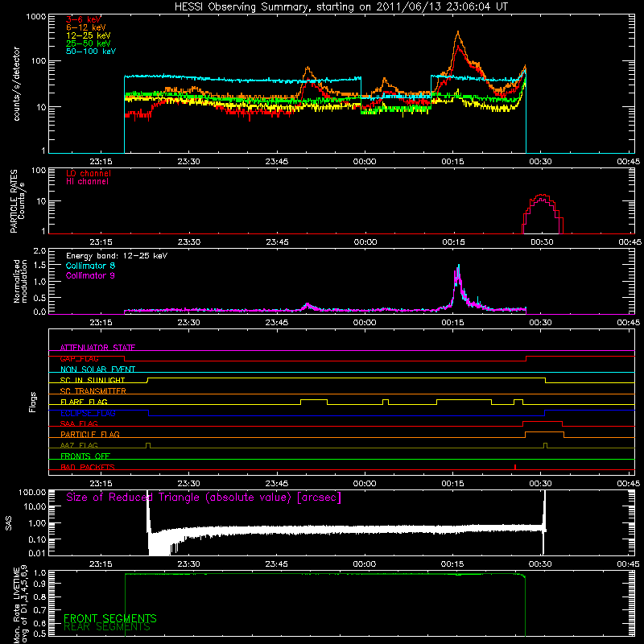This screenshot has height=644, width=644.
Task: Click the FRONT SEGMENTS legend label
Action: point(110,618)
